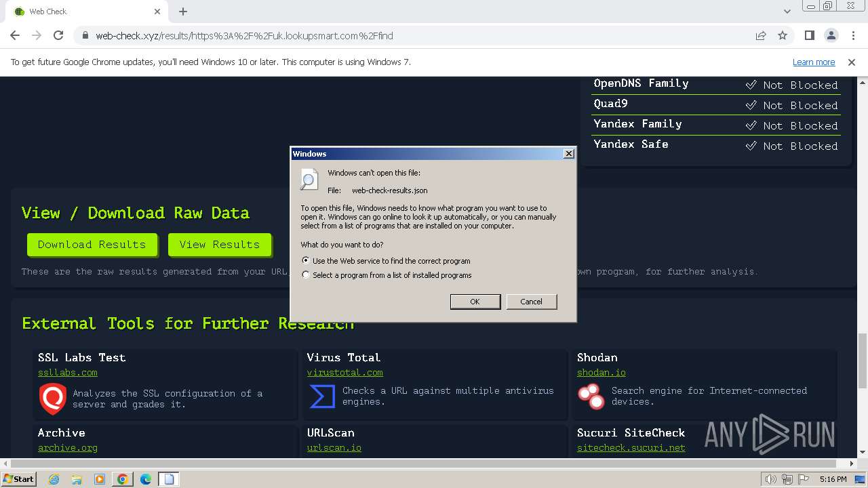Screen dimensions: 868x488
Task: Click the browser Forward arrow
Action: [x=37, y=35]
